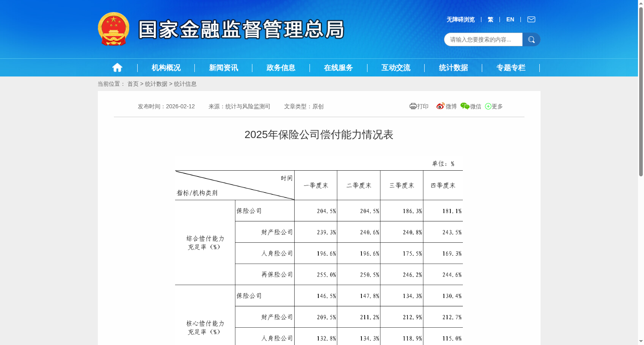Open the 机构概况 menu

(166, 68)
